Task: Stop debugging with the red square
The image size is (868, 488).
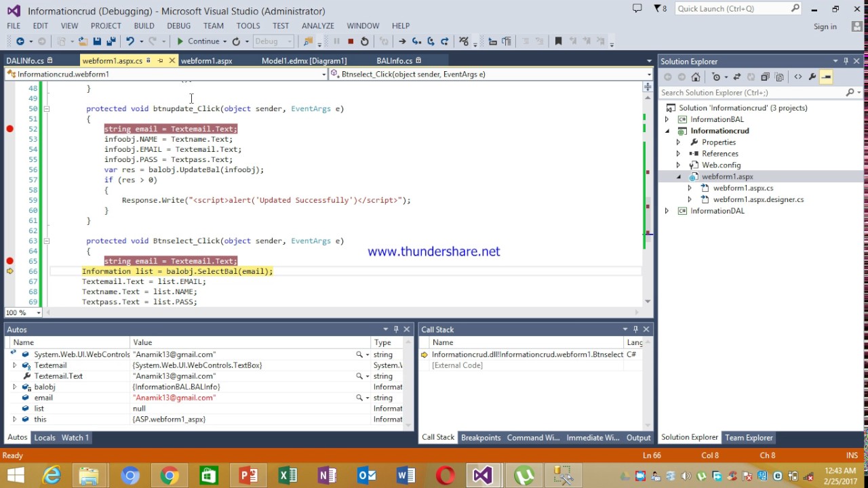Action: [351, 41]
